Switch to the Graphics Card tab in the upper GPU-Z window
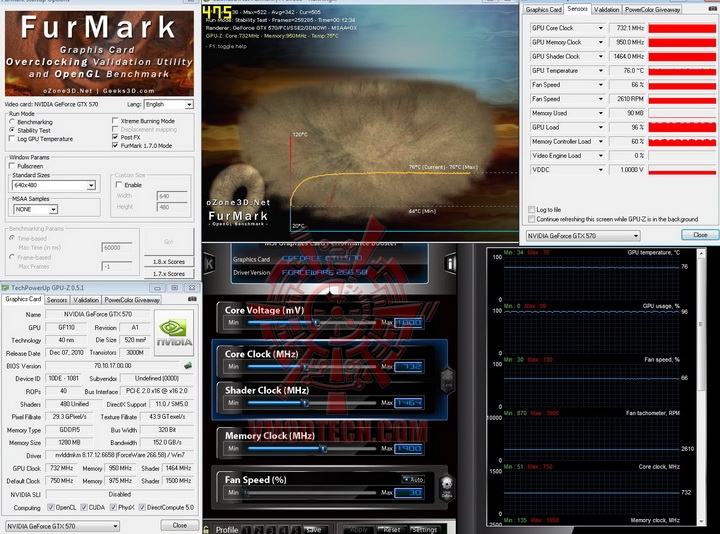Viewport: 720px width, 534px height. pyautogui.click(x=544, y=9)
